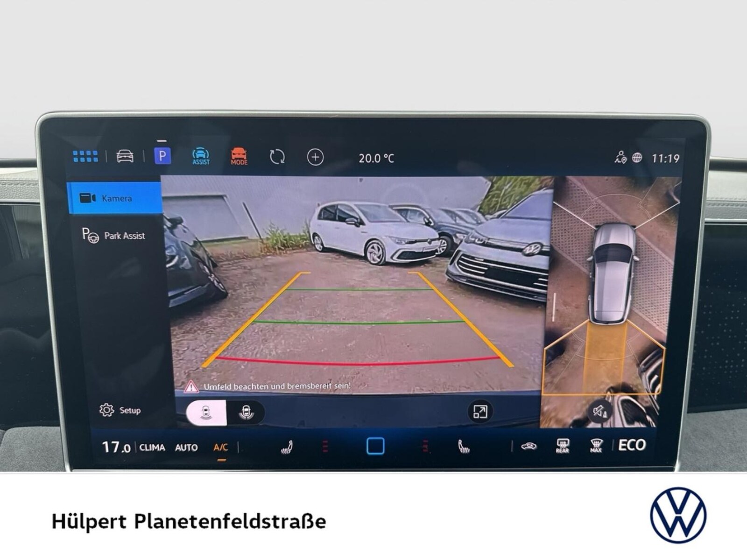This screenshot has height=560, width=747.
Task: Select the rear camera view toggle
Action: (x=206, y=413)
